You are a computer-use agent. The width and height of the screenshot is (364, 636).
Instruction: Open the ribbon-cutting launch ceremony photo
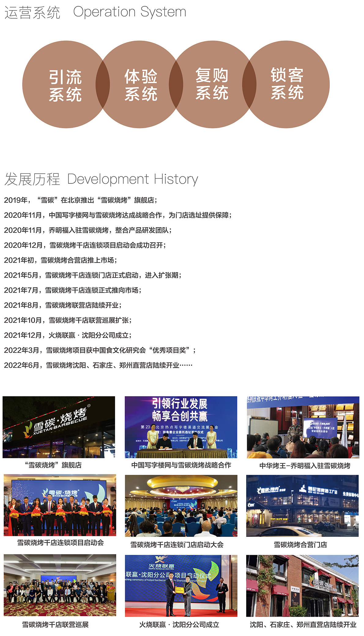tap(60, 505)
